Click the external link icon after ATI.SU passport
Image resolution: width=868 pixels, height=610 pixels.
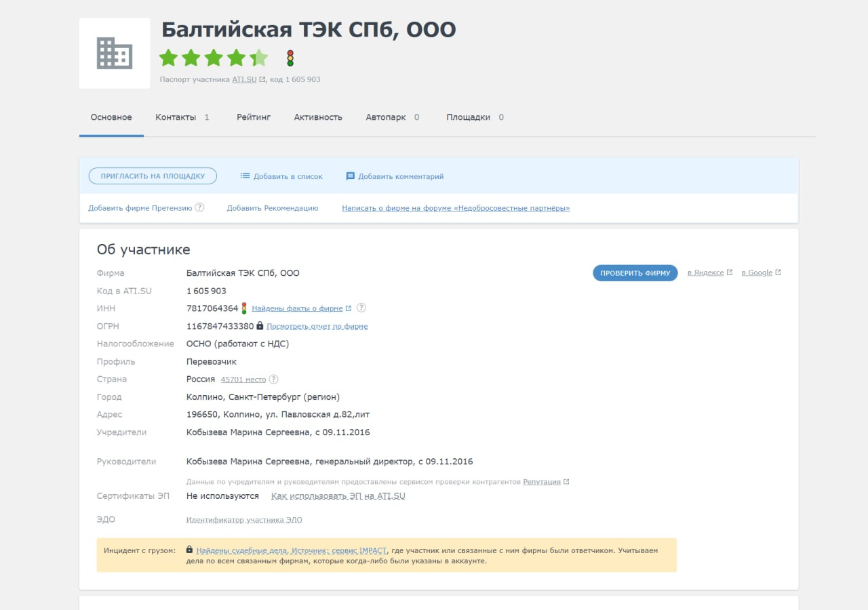coord(262,79)
